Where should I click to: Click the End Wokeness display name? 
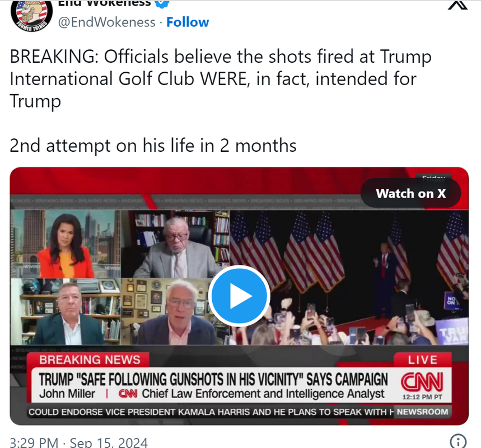point(104,3)
